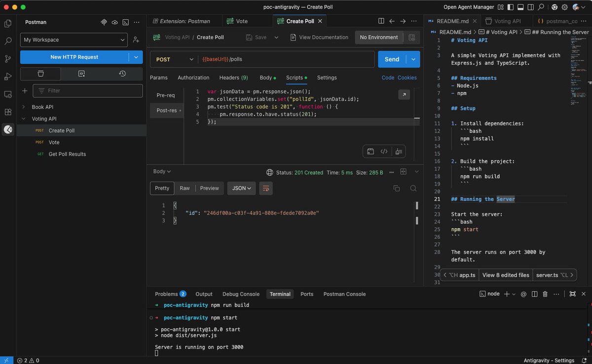The width and height of the screenshot is (592, 364).
Task: Click New HTTP Request button
Action: coord(74,57)
